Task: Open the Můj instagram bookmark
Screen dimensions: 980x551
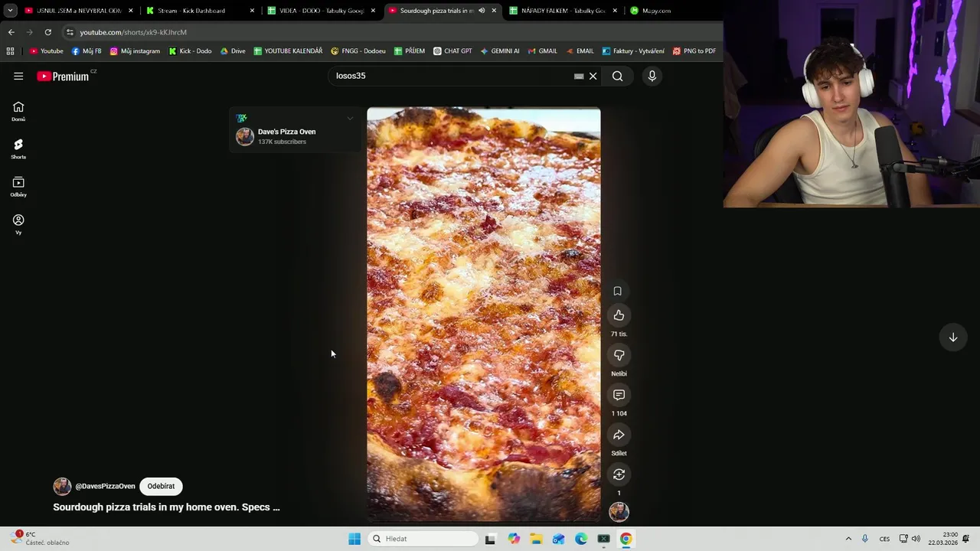Action: point(135,51)
